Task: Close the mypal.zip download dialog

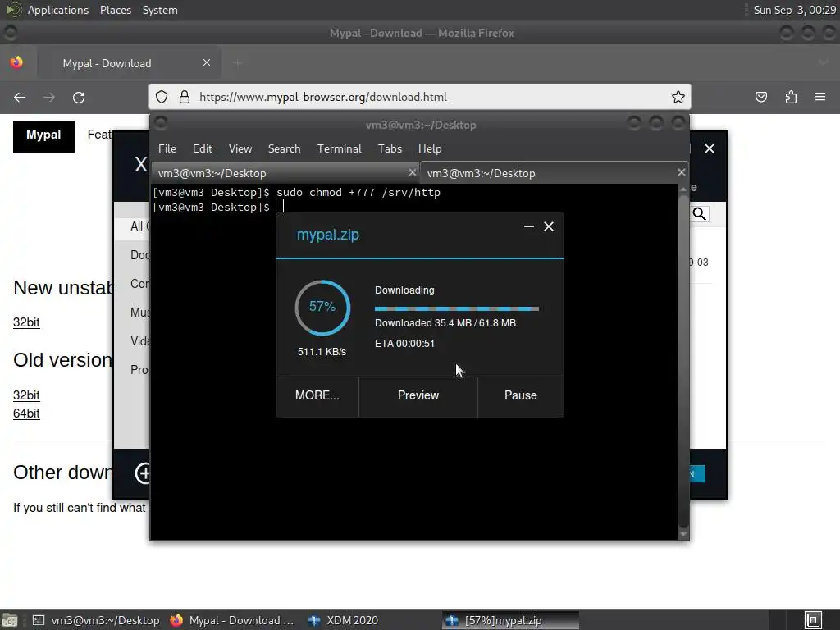Action: 549,226
